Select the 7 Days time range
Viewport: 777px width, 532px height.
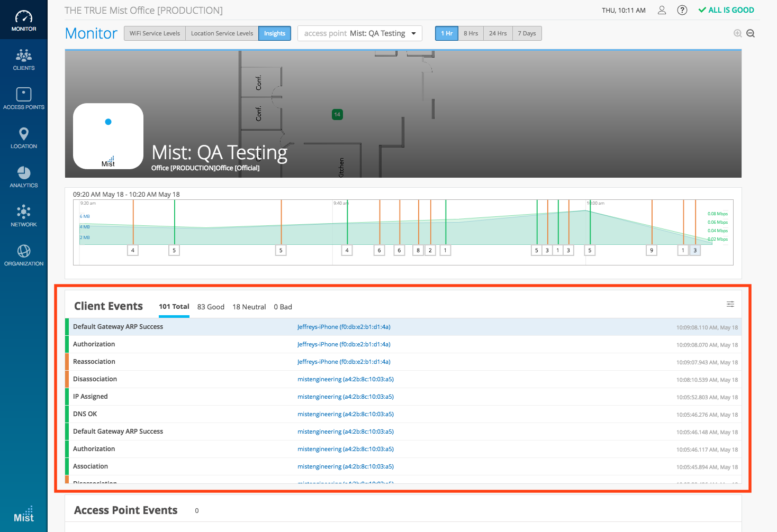coord(527,33)
